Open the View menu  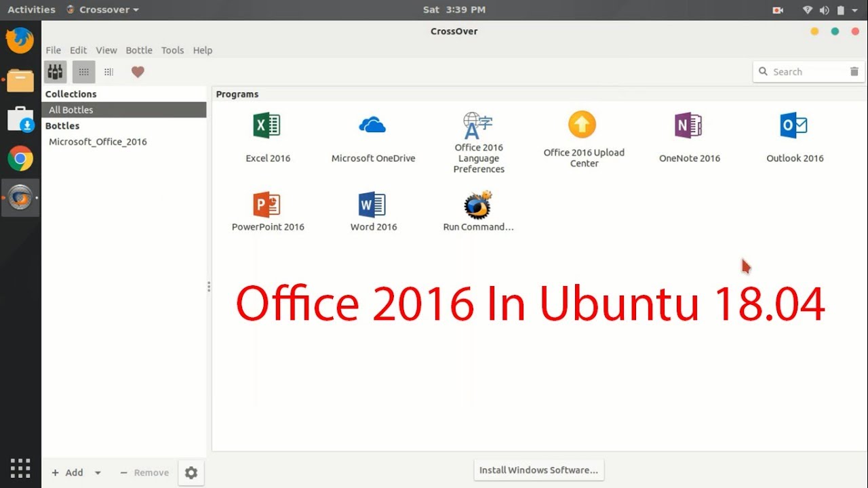tap(106, 50)
